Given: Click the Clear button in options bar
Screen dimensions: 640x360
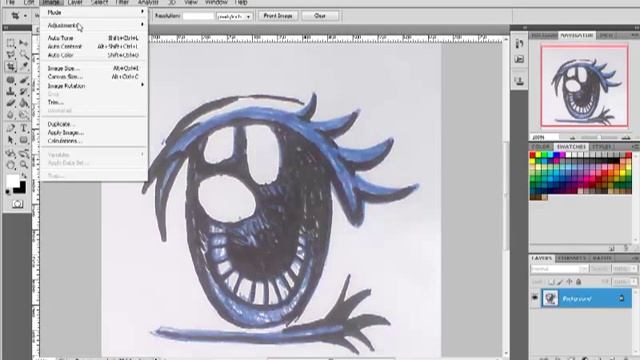Looking at the screenshot, I should 320,16.
